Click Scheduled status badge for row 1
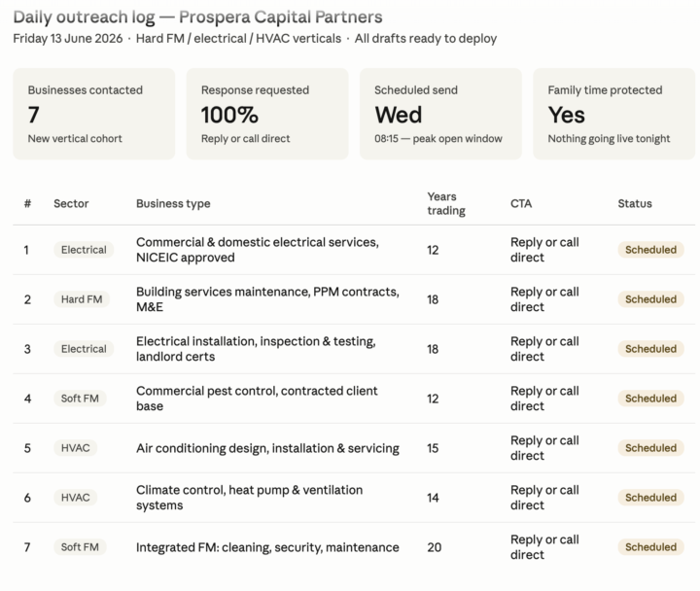Screen dimensions: 700x591 click(x=650, y=250)
